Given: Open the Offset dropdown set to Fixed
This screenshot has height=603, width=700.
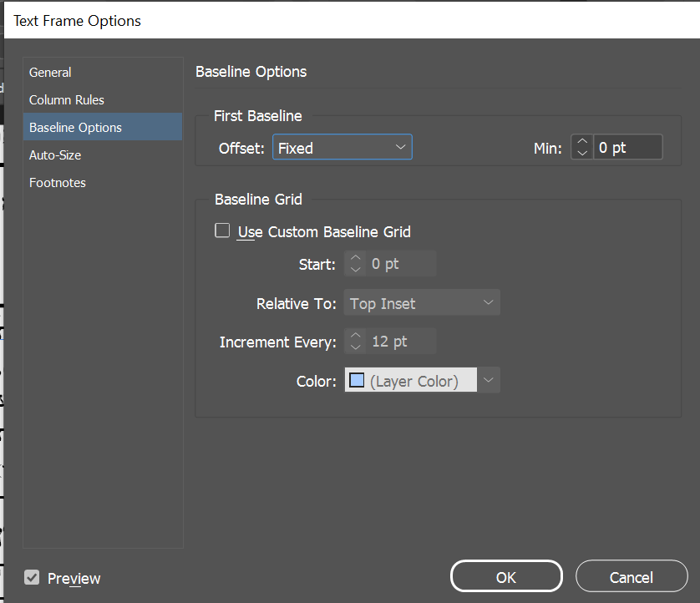Looking at the screenshot, I should coord(342,148).
